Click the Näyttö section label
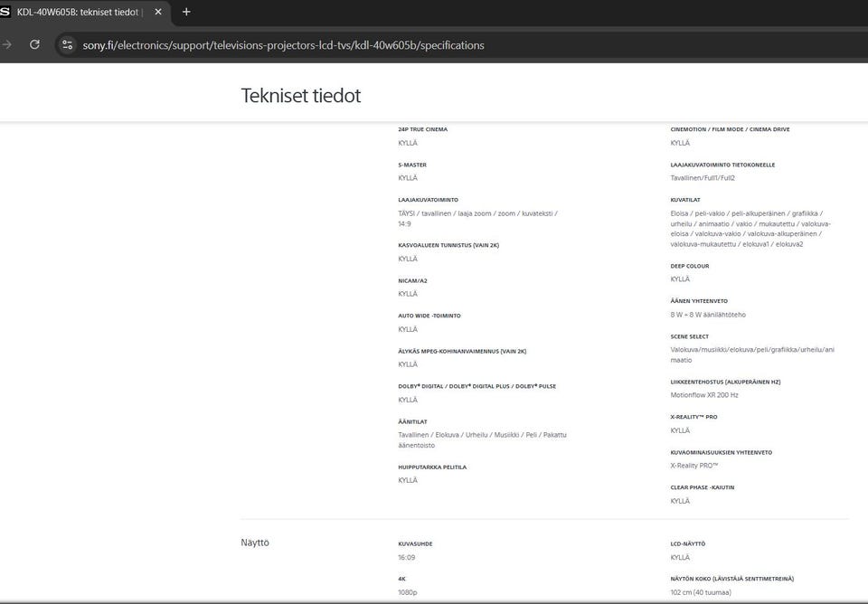The image size is (868, 604). pyautogui.click(x=255, y=543)
